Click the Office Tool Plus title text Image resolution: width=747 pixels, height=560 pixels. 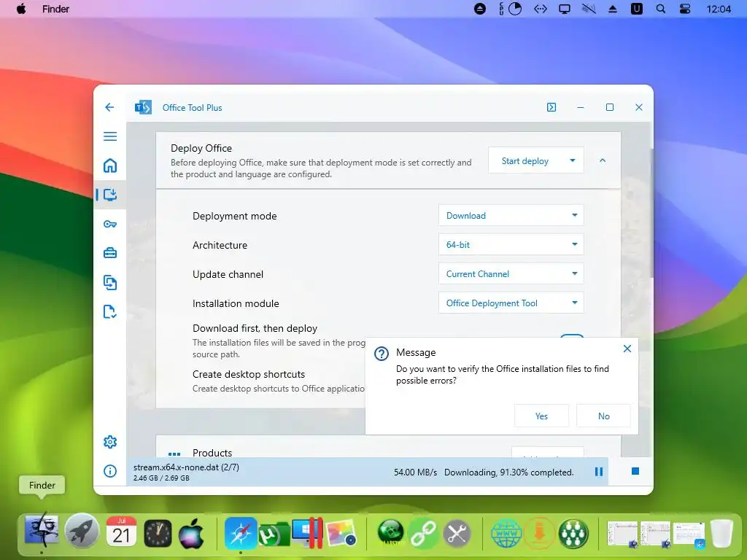pos(192,108)
